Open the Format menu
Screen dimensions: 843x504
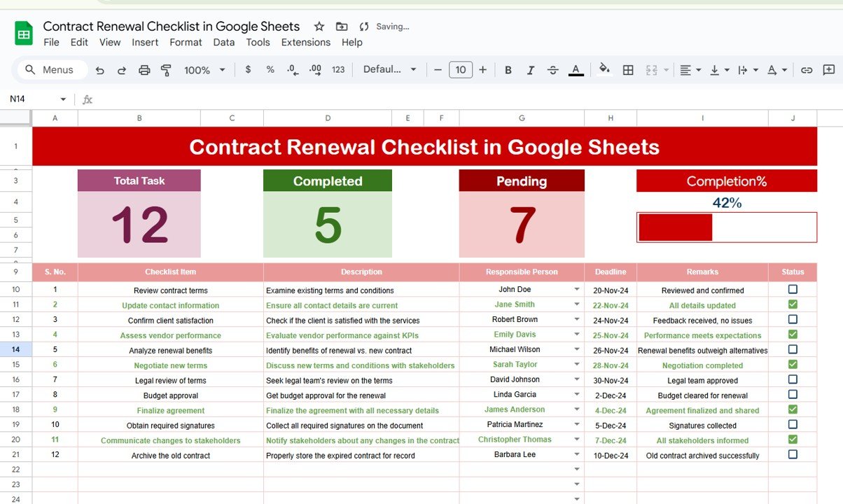[186, 42]
